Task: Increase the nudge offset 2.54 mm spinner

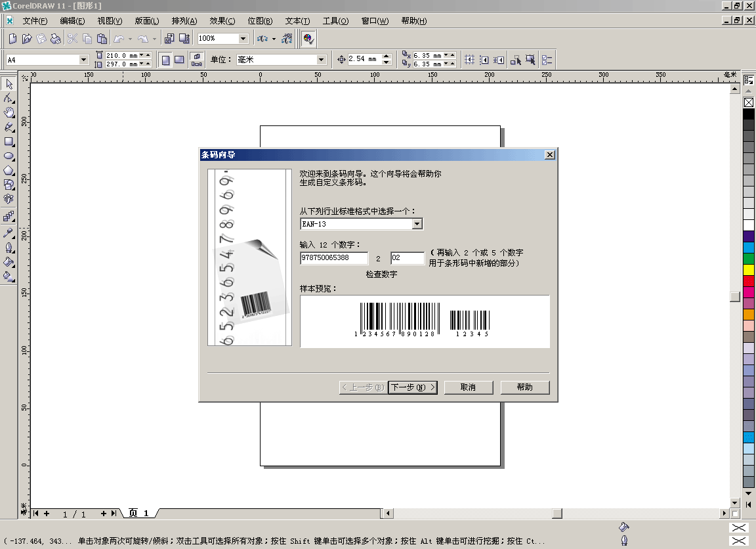Action: (386, 56)
